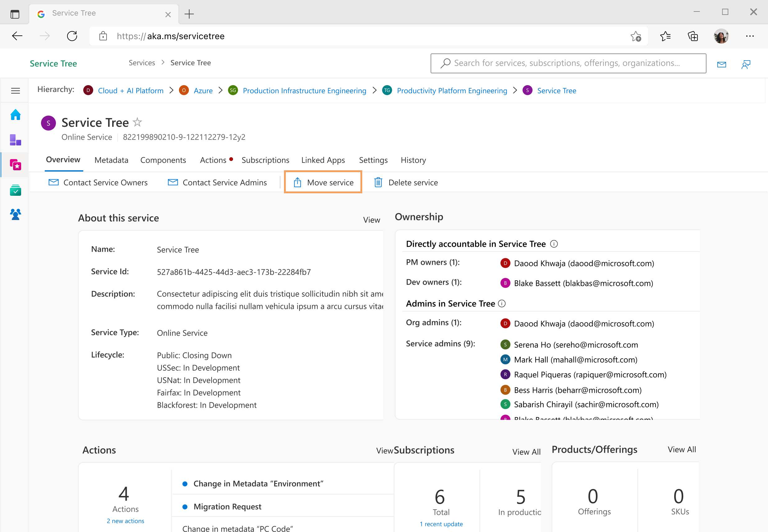The width and height of the screenshot is (768, 532).
Task: Select Blake Bassett dev owner entry
Action: (x=576, y=283)
